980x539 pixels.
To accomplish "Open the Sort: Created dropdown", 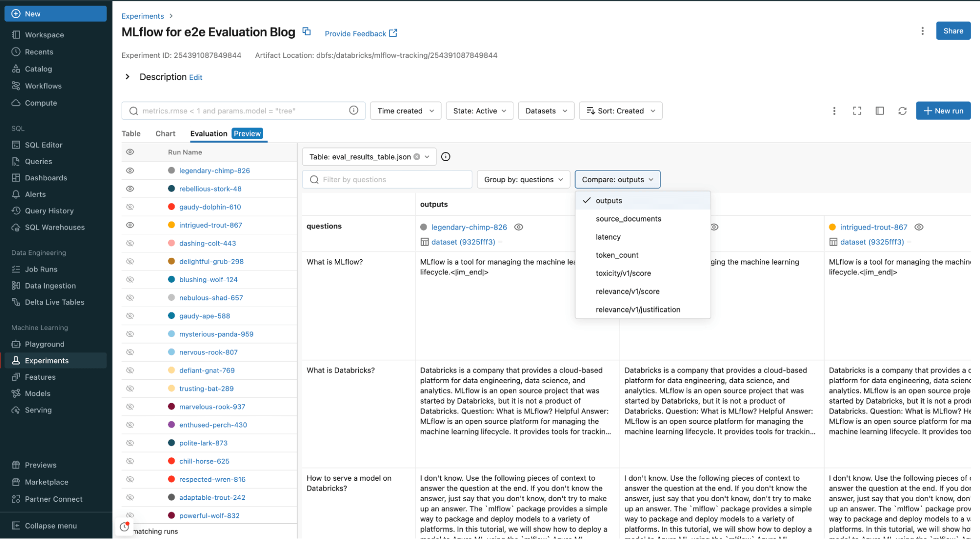I will (x=620, y=111).
